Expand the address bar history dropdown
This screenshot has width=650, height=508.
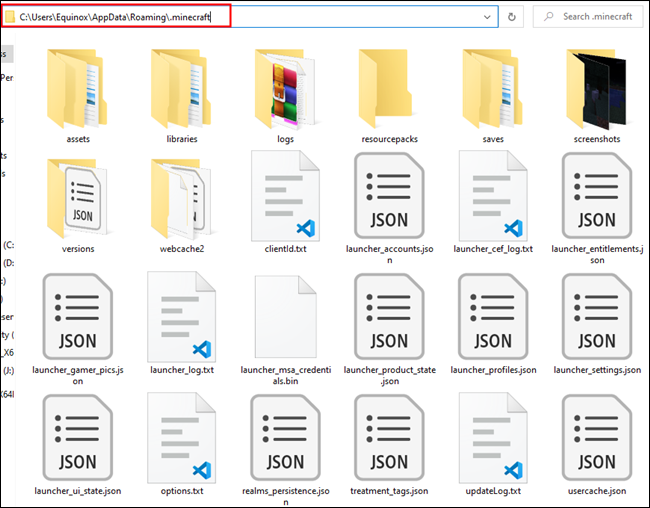[487, 17]
